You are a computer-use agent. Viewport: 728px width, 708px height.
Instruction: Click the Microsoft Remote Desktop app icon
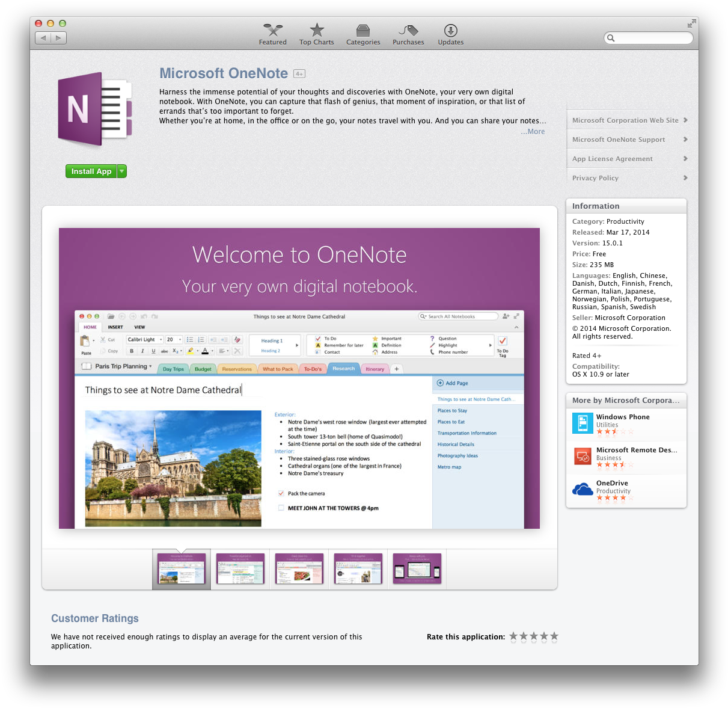[x=583, y=457]
